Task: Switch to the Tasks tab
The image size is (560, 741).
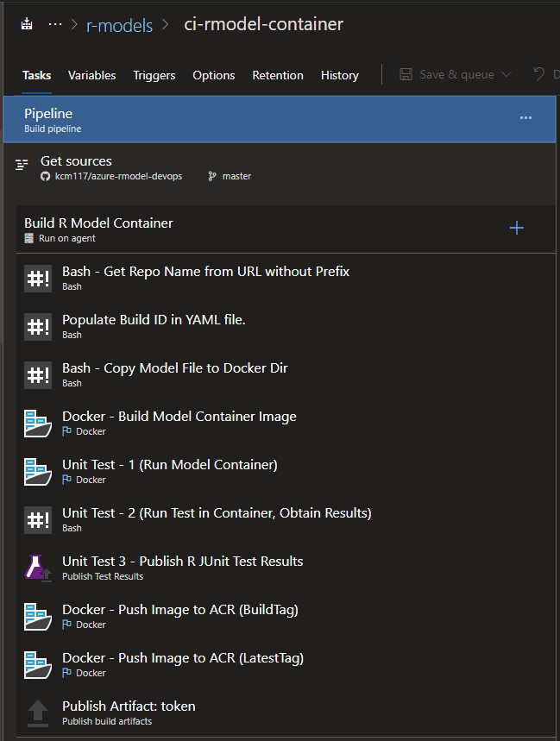Action: tap(36, 75)
